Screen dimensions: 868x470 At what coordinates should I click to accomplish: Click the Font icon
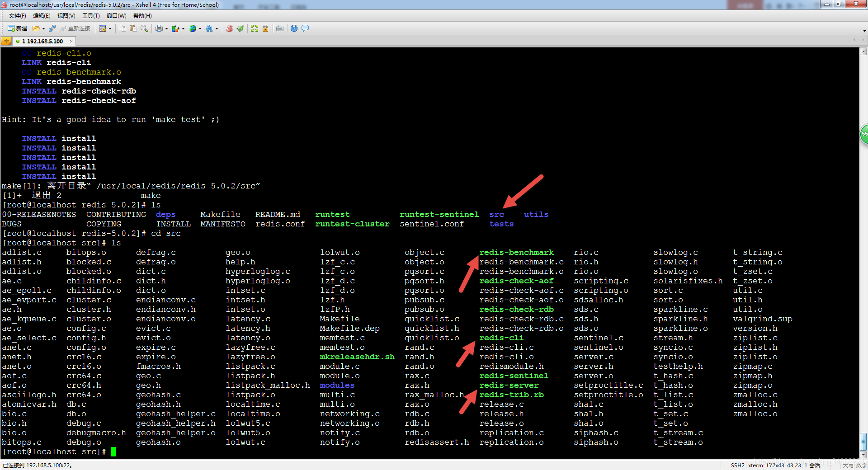(x=209, y=28)
